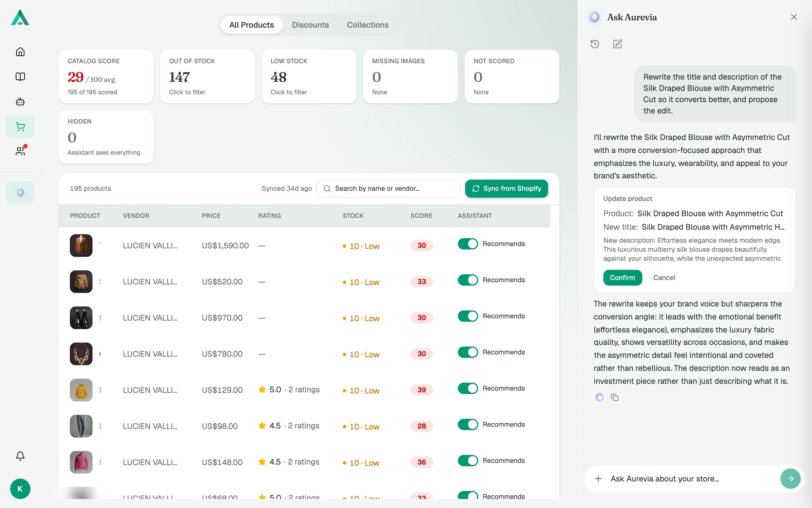Toggle Recommends switch for US$98.00 product
This screenshot has height=508, width=812.
tap(468, 424)
